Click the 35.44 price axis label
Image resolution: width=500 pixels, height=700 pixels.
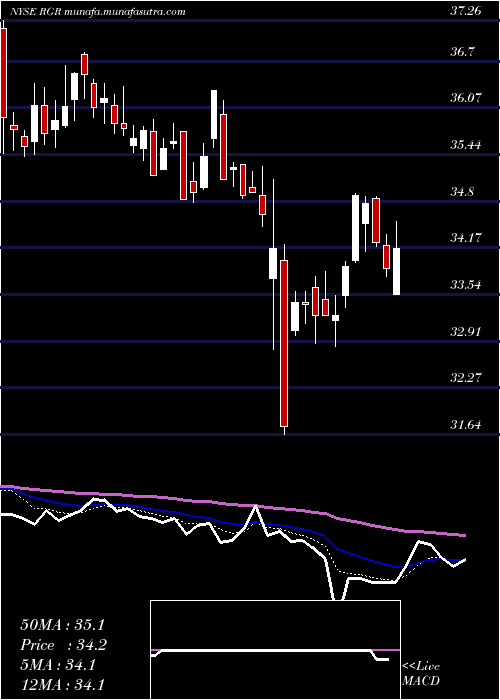coord(466,145)
